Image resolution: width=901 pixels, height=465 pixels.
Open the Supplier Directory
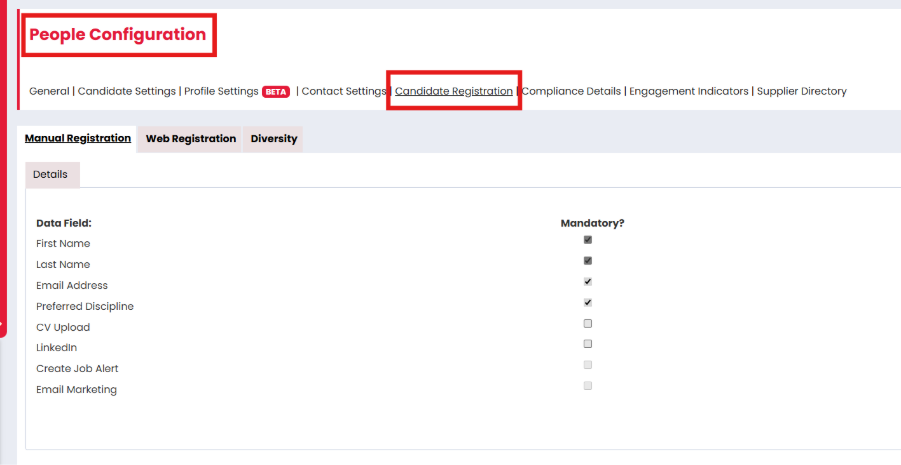pos(802,91)
